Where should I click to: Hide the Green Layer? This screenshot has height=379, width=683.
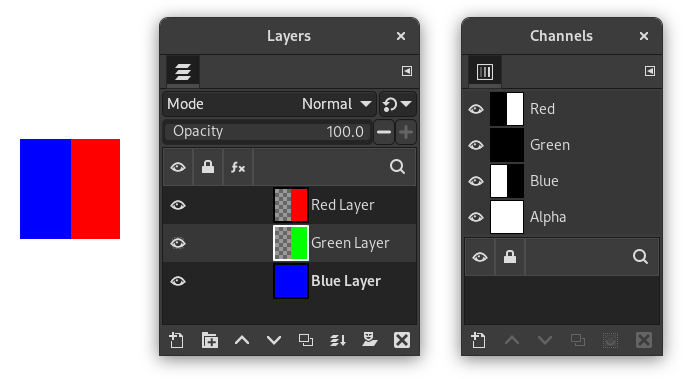178,243
